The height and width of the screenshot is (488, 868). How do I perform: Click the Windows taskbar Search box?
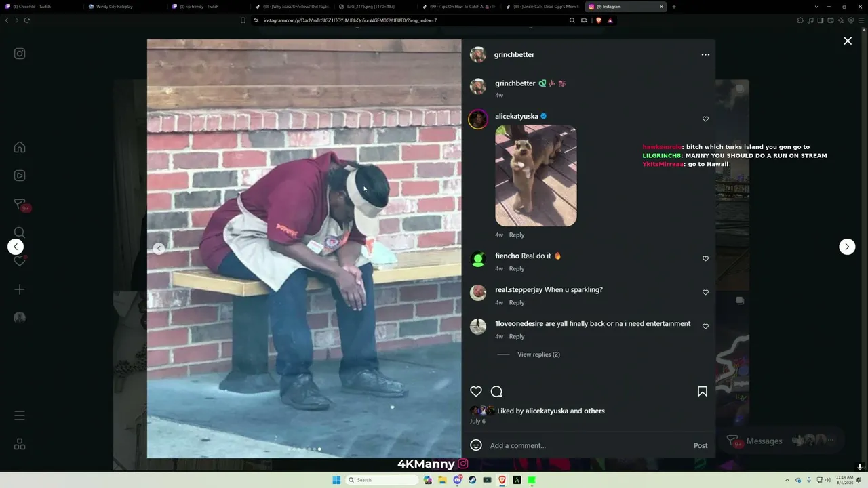(x=381, y=480)
